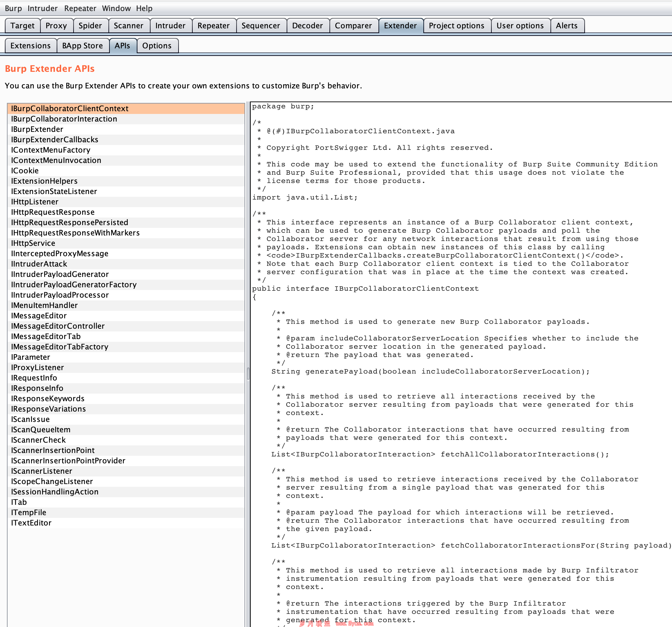The width and height of the screenshot is (672, 627).
Task: Switch to the Alerts tab
Action: [x=567, y=26]
